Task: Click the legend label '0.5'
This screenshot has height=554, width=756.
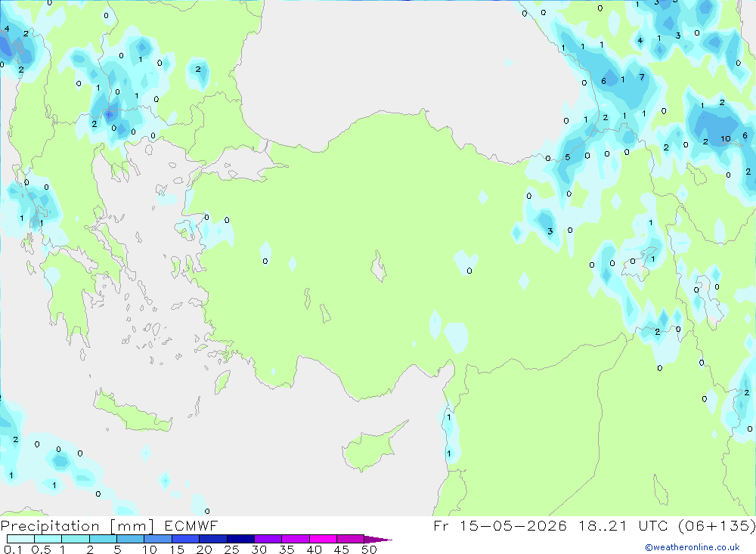Action: coord(41,549)
